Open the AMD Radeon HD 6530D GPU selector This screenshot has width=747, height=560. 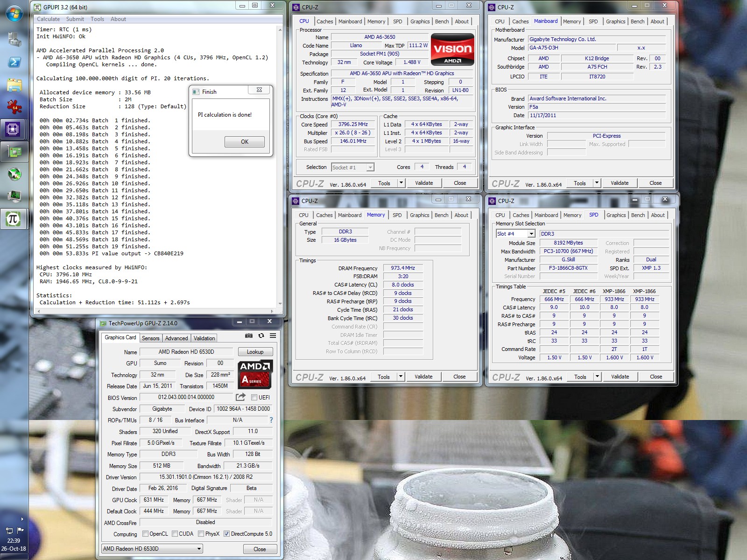click(152, 549)
